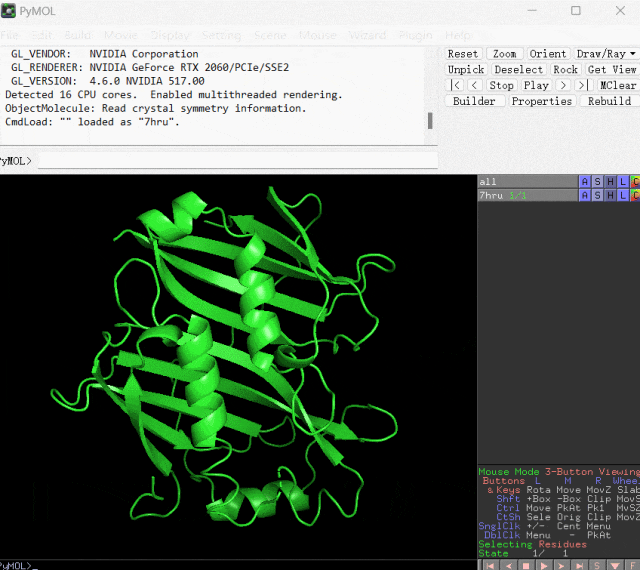Click the Builder button
The width and height of the screenshot is (640, 570).
(474, 101)
